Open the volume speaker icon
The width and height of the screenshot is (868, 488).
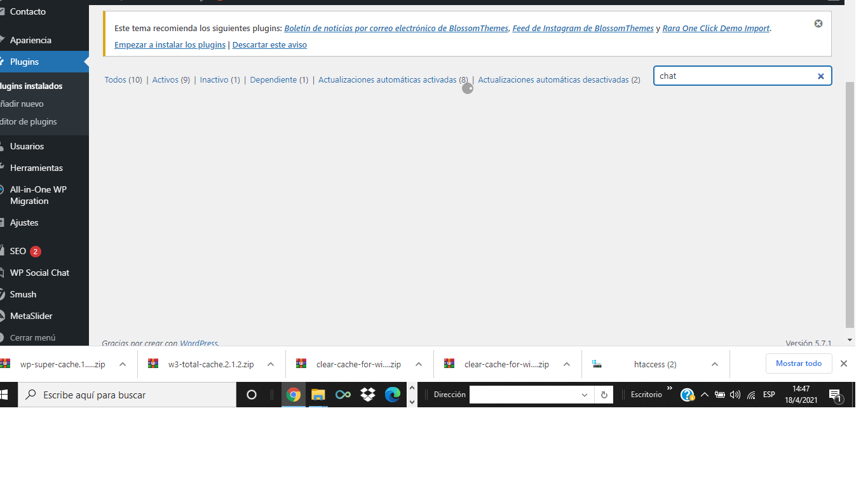pyautogui.click(x=735, y=395)
